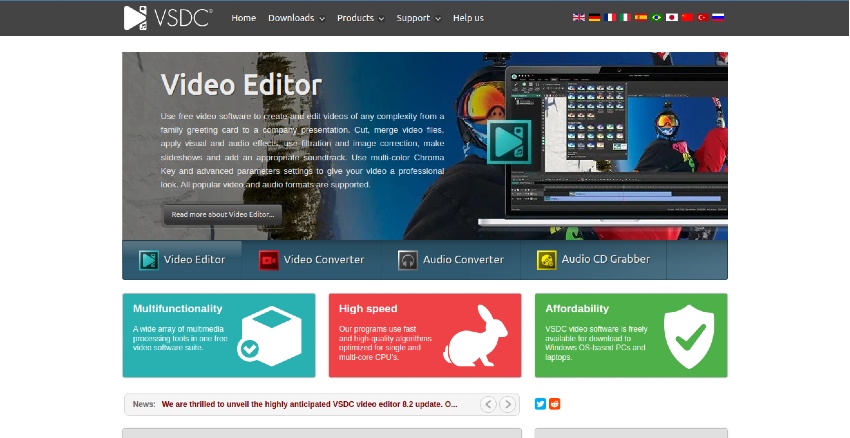The height and width of the screenshot is (438, 850).
Task: Click the Video Editor logo on banner
Action: (x=509, y=142)
